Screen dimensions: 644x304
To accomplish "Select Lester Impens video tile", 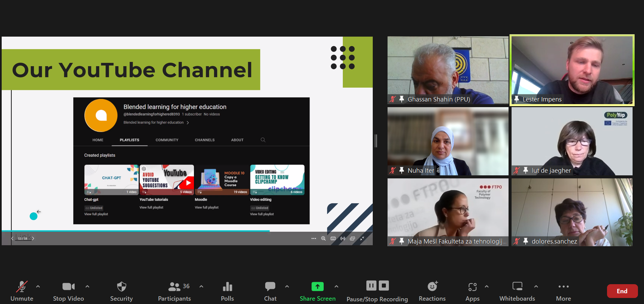I will click(572, 70).
